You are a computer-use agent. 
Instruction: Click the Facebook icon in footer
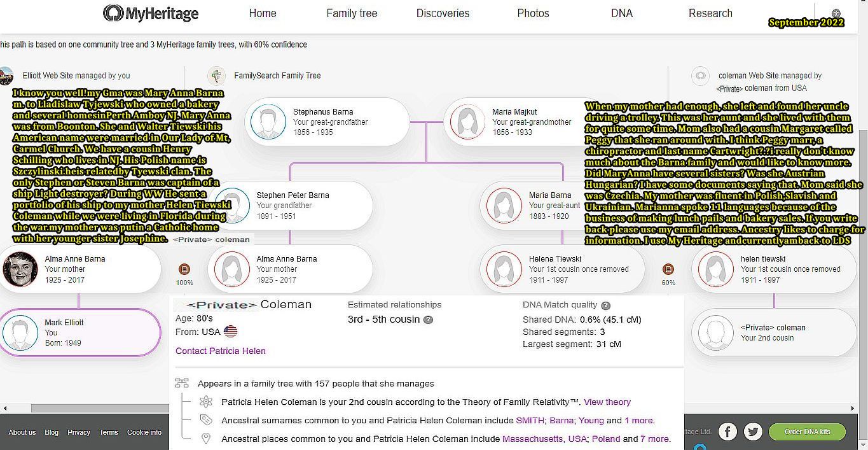click(x=727, y=432)
